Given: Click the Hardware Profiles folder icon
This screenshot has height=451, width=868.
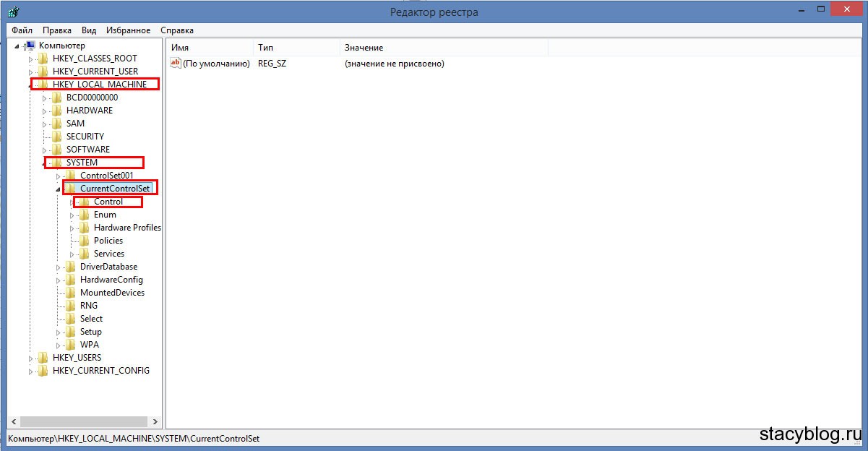Looking at the screenshot, I should click(85, 228).
